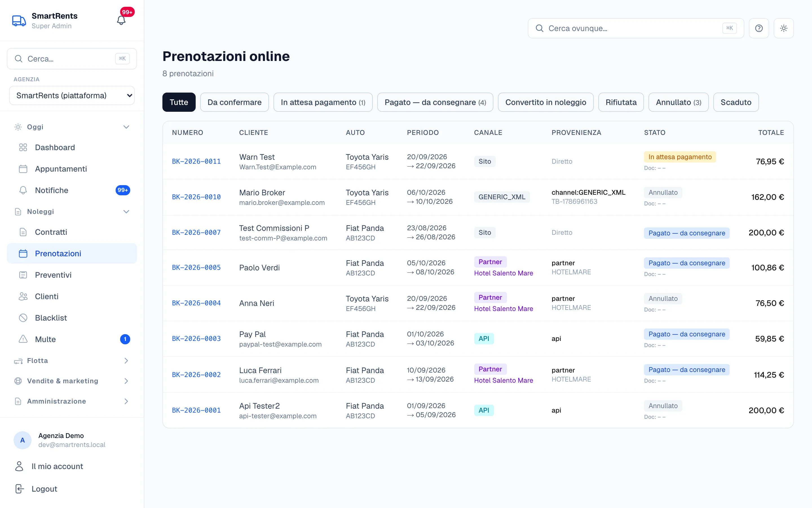Click the Agenzia Demo avatar
This screenshot has height=508, width=812.
pyautogui.click(x=23, y=440)
